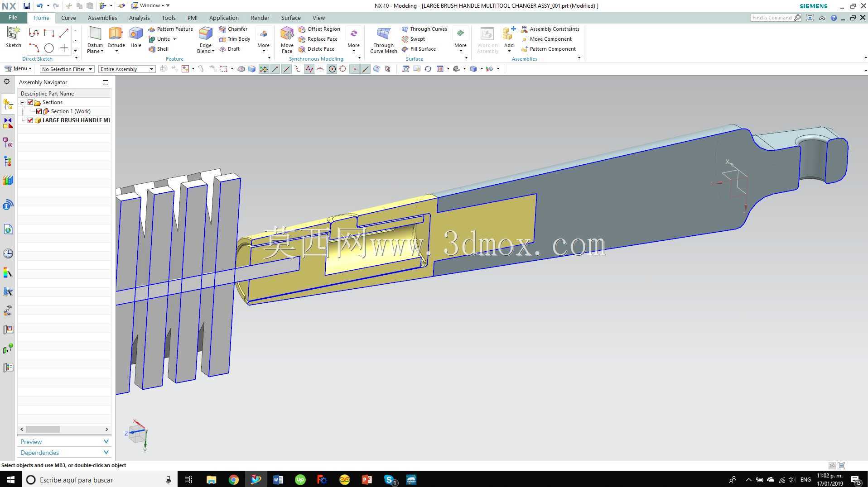Image resolution: width=868 pixels, height=487 pixels.
Task: Open the Assembly Navigator sidebar tab
Action: click(x=8, y=105)
